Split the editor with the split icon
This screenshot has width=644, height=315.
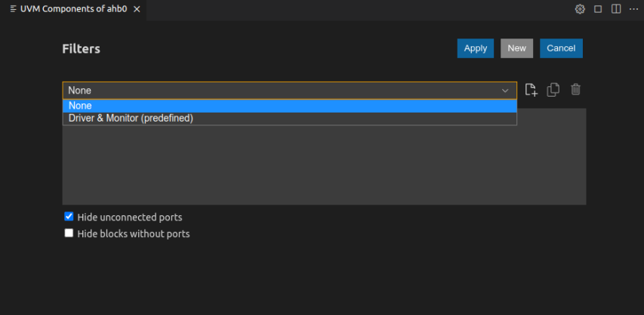click(616, 9)
